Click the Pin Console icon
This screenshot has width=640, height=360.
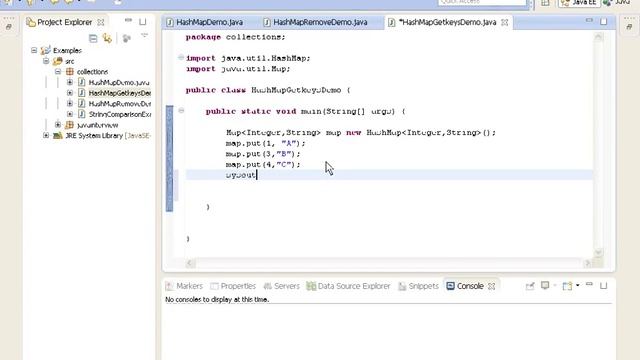click(530, 286)
